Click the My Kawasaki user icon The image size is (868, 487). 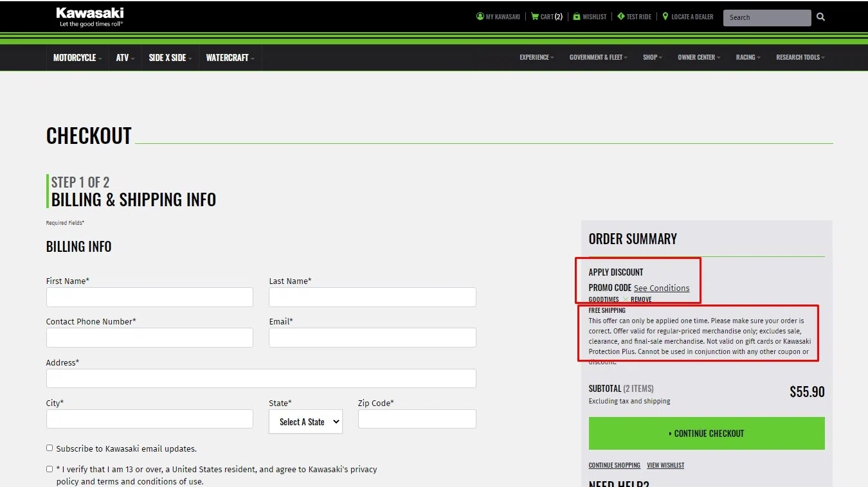pos(480,17)
